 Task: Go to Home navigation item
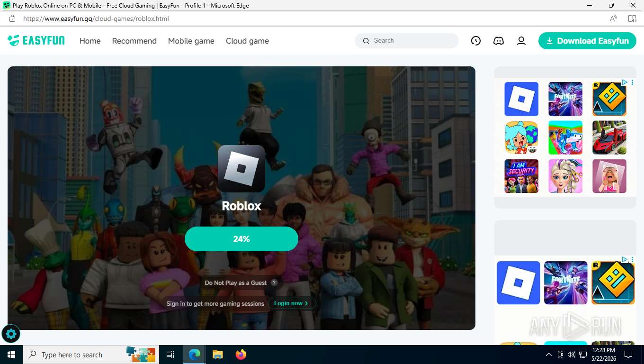click(x=90, y=41)
